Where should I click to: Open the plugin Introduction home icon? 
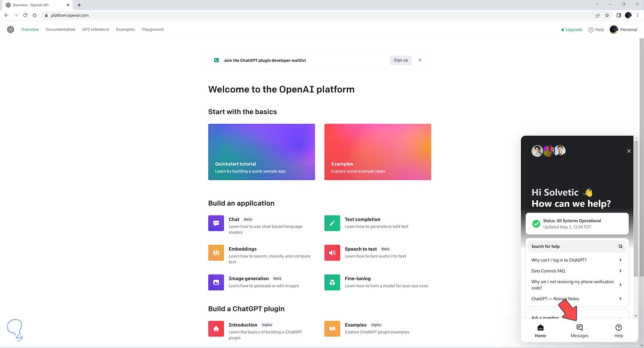(216, 329)
